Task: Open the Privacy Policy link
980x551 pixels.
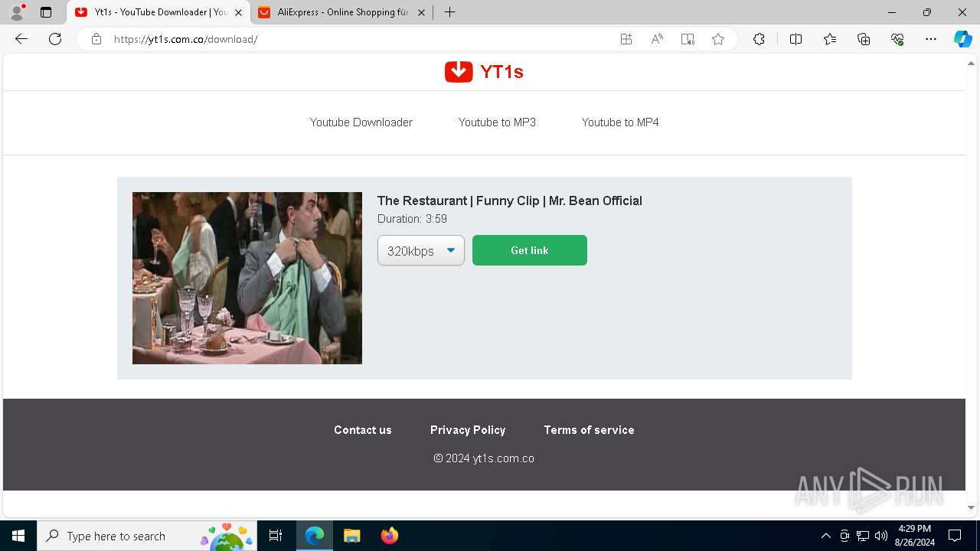Action: [x=468, y=430]
